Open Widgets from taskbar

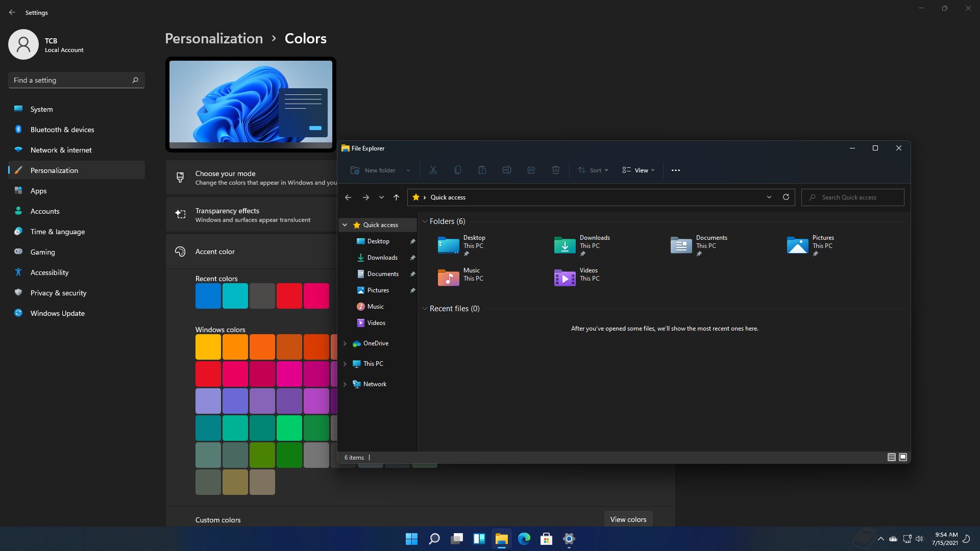pyautogui.click(x=479, y=539)
